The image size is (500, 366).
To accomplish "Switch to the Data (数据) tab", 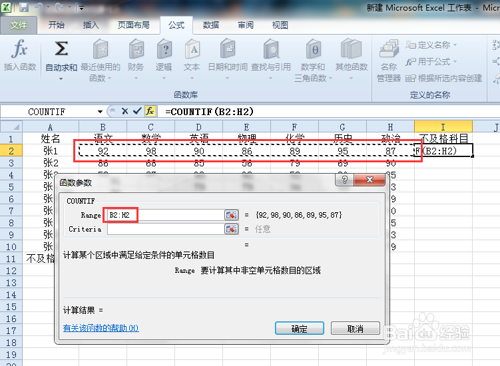I will pos(211,25).
